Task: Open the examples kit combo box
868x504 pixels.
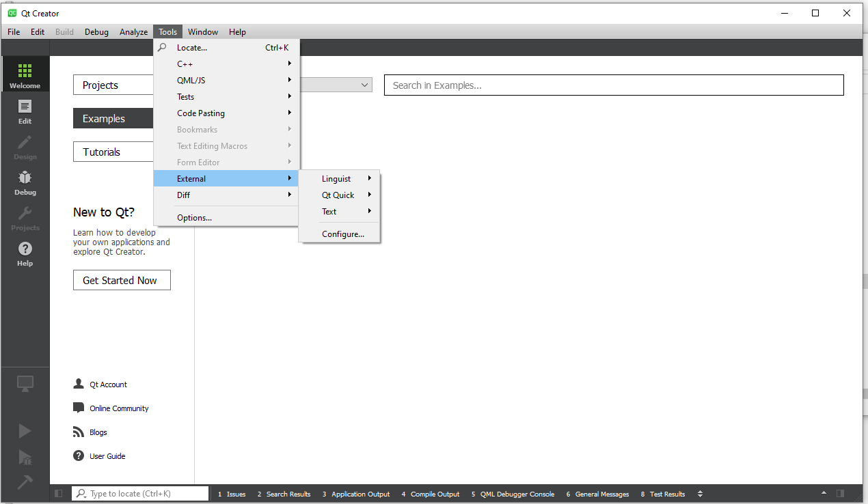Action: (x=336, y=85)
